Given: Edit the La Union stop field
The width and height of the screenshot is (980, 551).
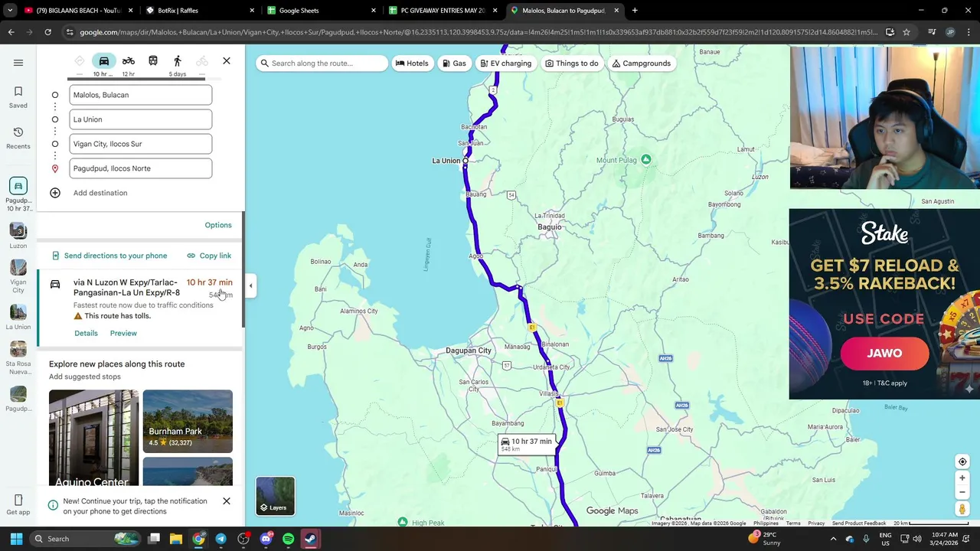Looking at the screenshot, I should click(141, 119).
